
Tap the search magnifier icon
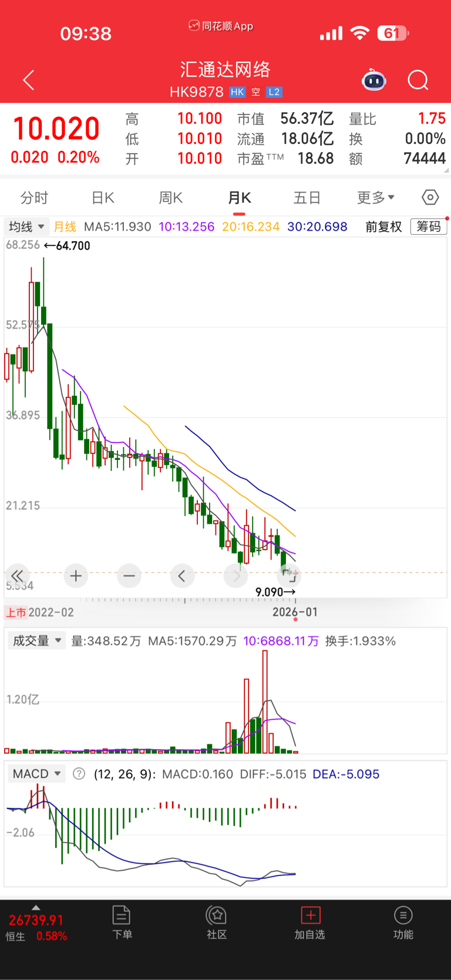[418, 80]
